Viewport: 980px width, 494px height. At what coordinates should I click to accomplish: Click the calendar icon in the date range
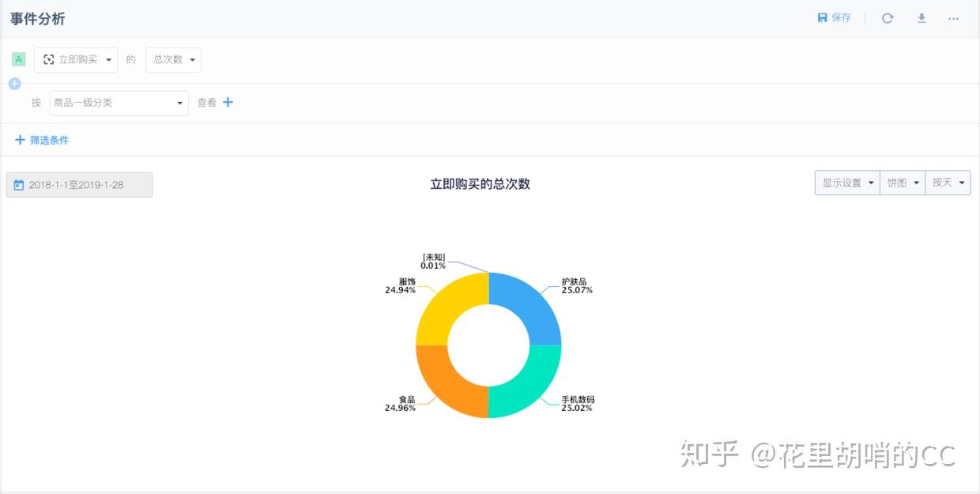pos(19,185)
